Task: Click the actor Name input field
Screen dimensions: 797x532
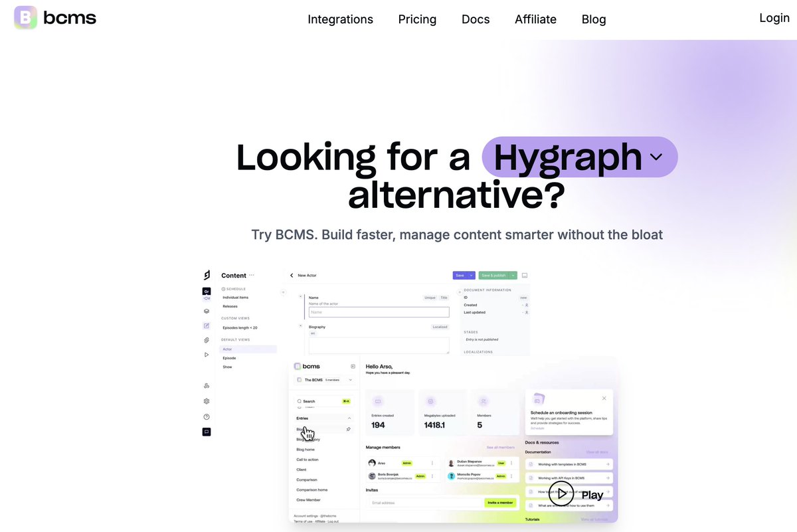Action: point(379,312)
